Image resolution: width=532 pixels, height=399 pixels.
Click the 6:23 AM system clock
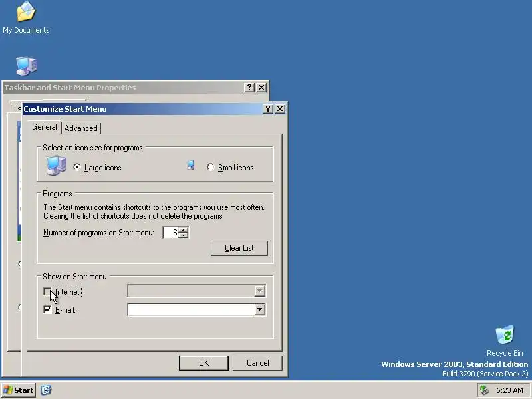pos(509,390)
